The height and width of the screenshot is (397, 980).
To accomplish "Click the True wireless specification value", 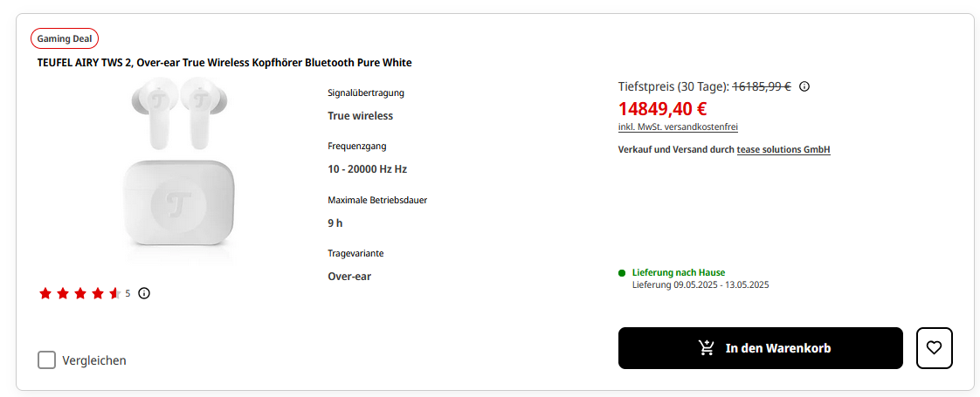I will click(361, 115).
